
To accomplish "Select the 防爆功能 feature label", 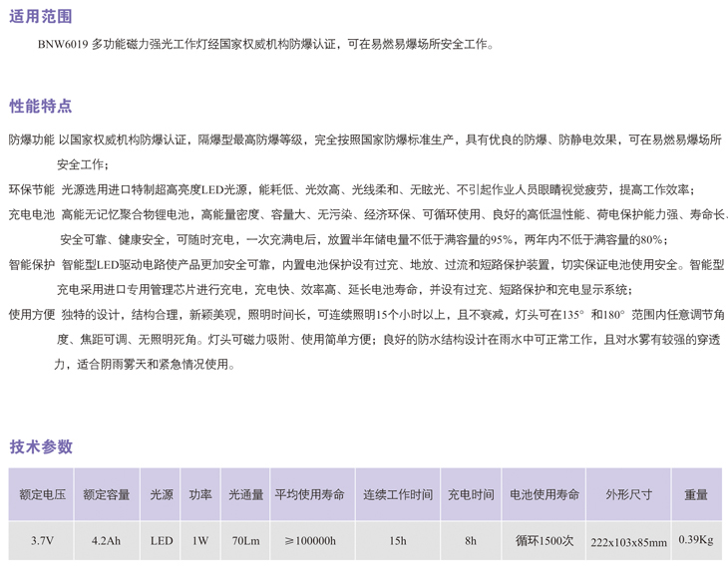I will (32, 141).
